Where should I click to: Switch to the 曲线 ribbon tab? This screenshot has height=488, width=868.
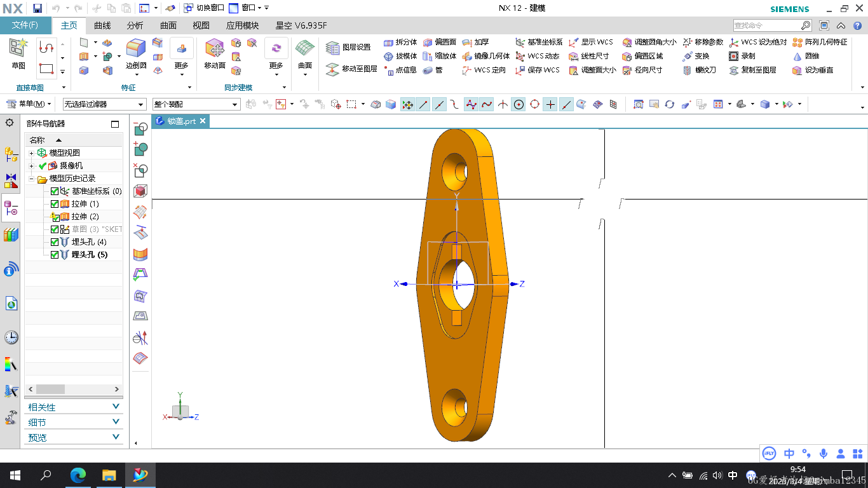coord(102,25)
